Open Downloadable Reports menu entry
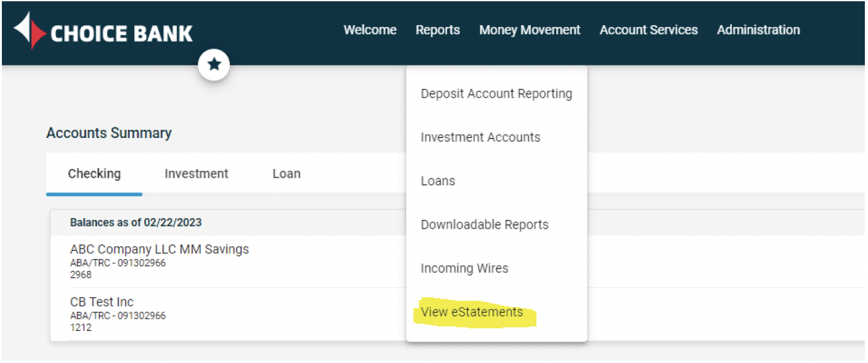 pyautogui.click(x=484, y=225)
